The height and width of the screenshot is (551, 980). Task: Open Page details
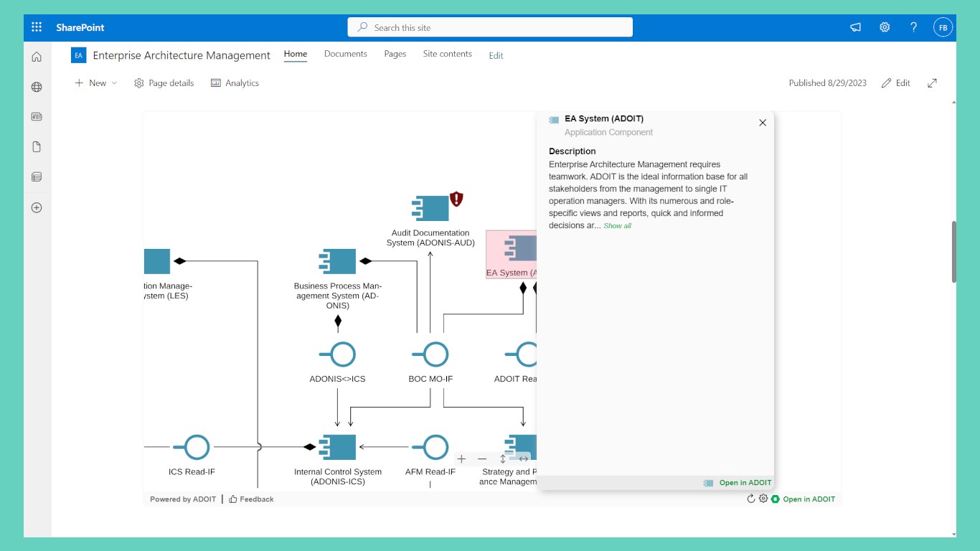[164, 83]
